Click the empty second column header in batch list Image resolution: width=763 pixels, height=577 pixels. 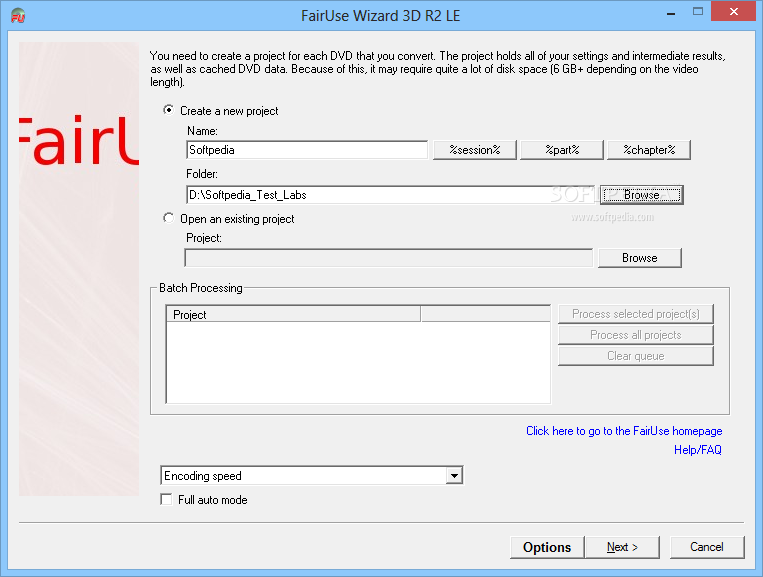point(485,314)
